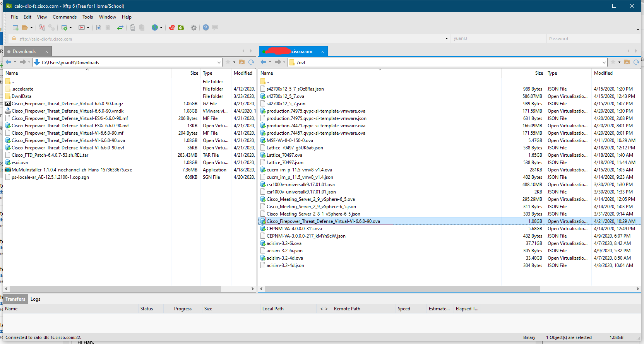Viewport: 644px width, 344px height.
Task: Open the Help menu
Action: point(127,17)
